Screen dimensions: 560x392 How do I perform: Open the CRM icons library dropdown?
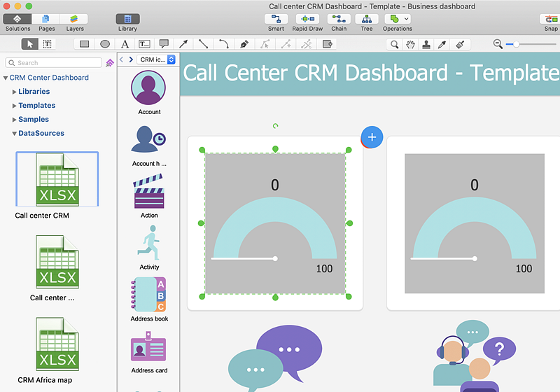click(x=156, y=59)
